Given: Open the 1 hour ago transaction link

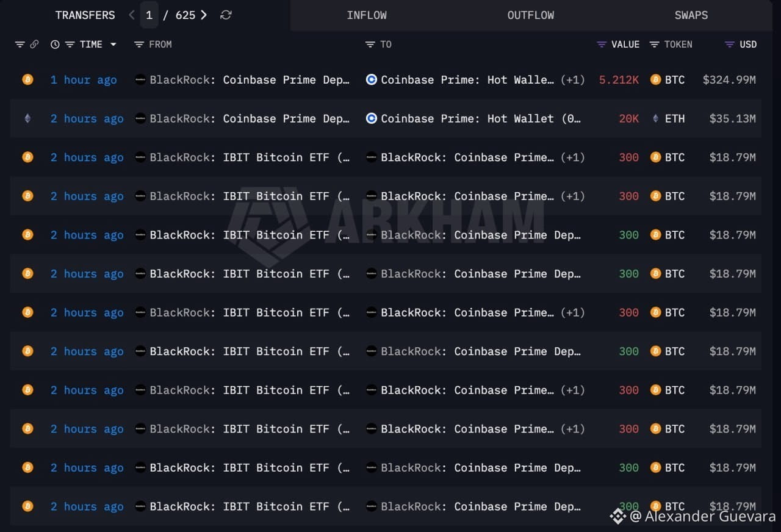Looking at the screenshot, I should coord(84,80).
